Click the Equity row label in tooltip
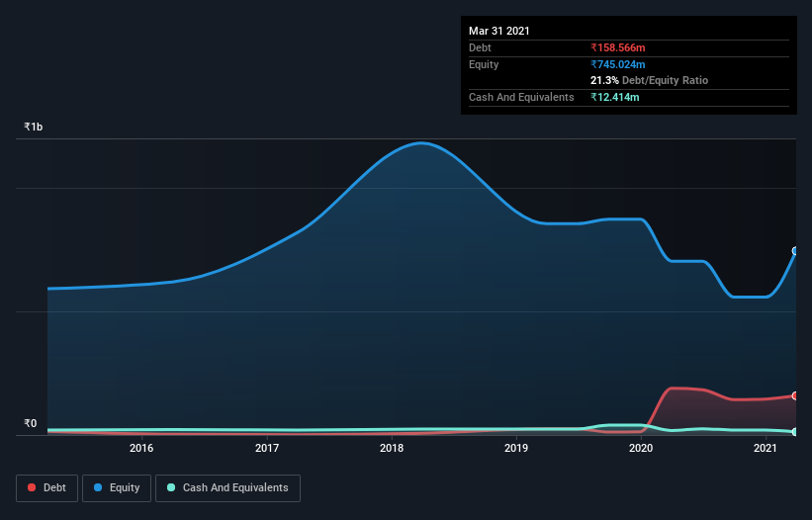The height and width of the screenshot is (520, 812). 484,64
